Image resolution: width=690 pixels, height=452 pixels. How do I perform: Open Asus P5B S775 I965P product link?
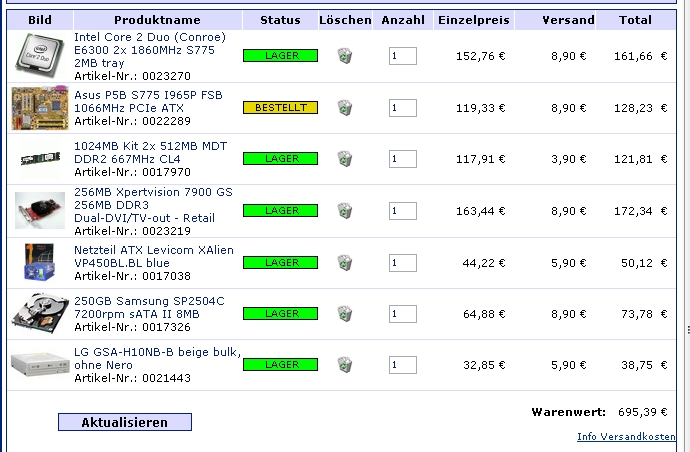148,101
